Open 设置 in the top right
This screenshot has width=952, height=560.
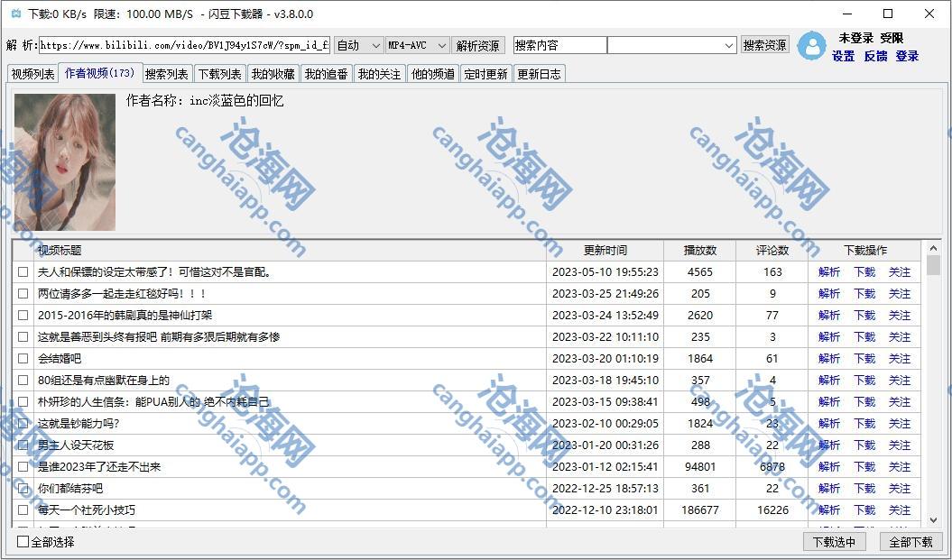(x=843, y=56)
